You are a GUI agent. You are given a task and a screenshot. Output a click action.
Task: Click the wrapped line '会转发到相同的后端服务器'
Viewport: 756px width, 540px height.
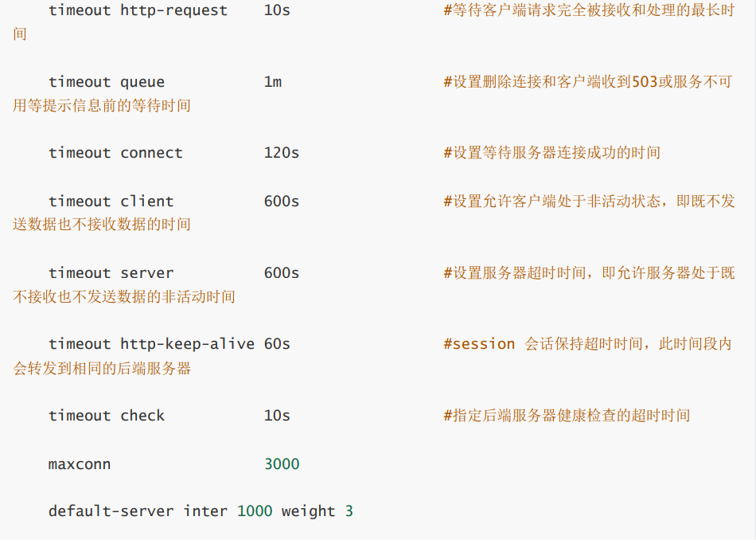click(102, 369)
